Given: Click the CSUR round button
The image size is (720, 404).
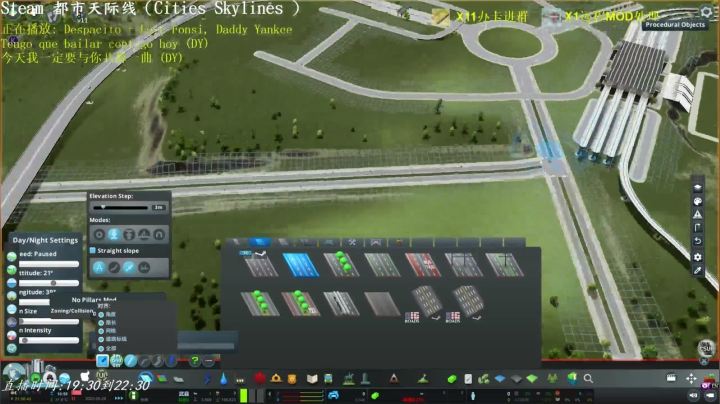Looking at the screenshot, I should 706,348.
